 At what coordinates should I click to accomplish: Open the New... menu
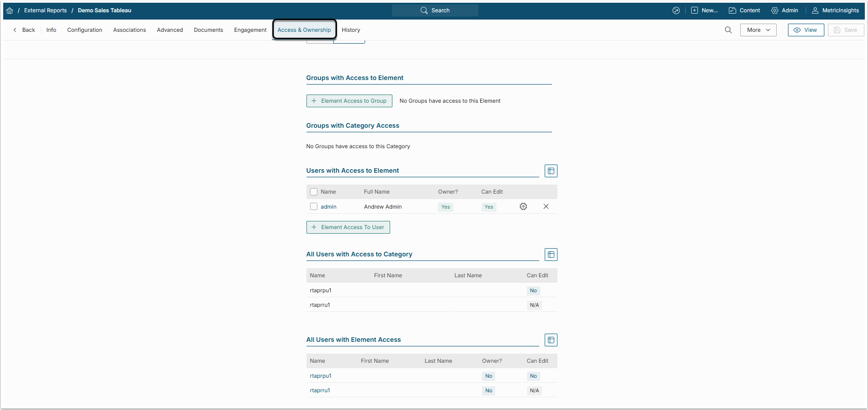coord(704,10)
